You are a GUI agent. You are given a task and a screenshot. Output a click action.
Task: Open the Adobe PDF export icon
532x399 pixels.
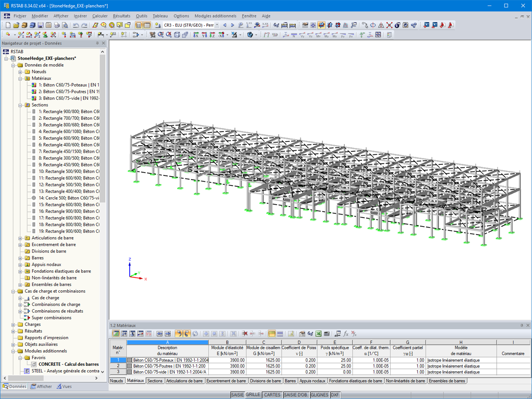[451, 25]
